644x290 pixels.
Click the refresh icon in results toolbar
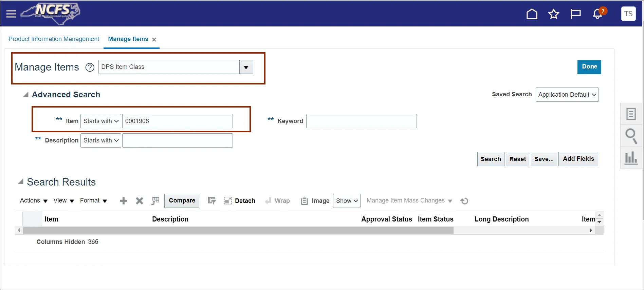click(x=464, y=201)
